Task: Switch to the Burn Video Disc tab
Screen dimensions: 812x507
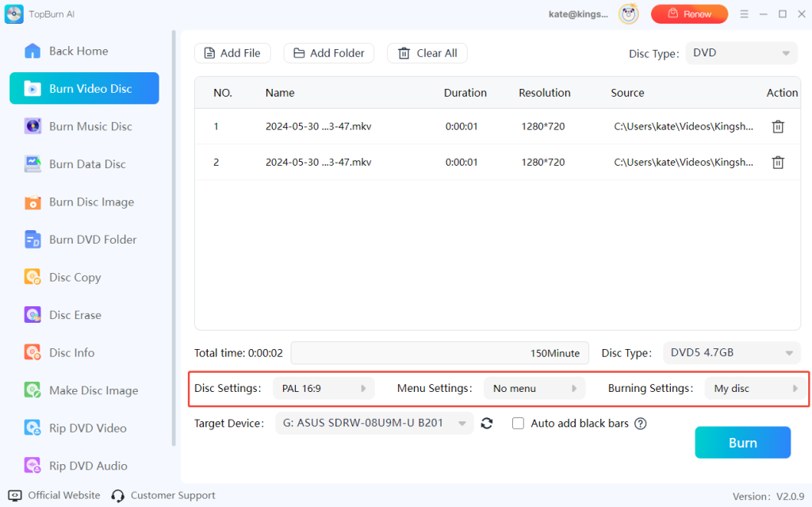Action: click(x=84, y=88)
